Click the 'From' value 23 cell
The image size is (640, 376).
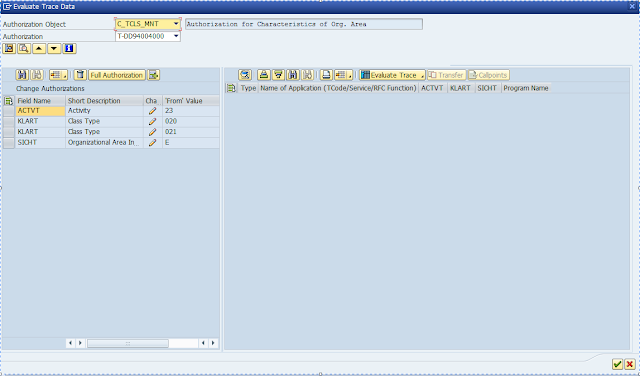[191, 111]
